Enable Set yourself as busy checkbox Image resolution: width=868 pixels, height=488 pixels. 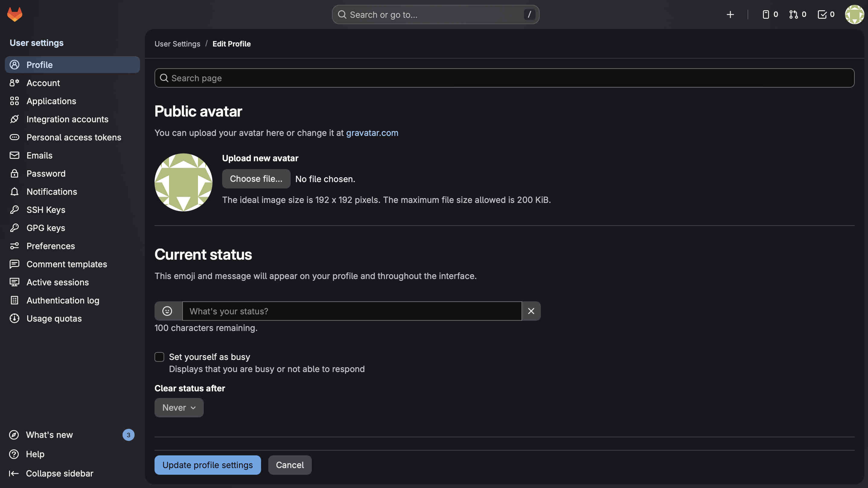[x=159, y=357]
